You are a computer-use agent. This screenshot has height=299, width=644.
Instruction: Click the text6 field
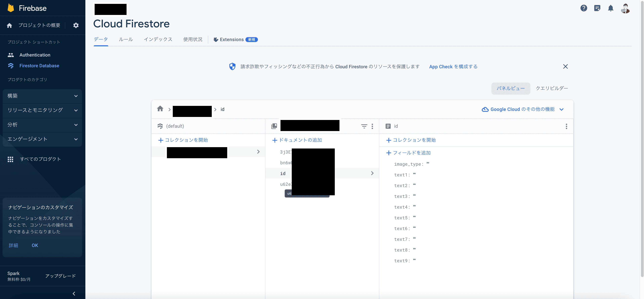tap(405, 228)
